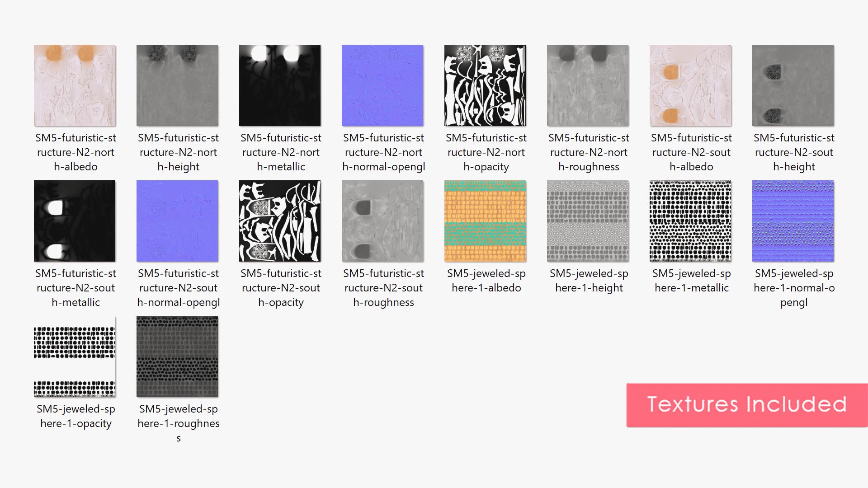Click the SM5-jeweled-sphere-1-albedo file name label
The height and width of the screenshot is (488, 868).
pos(486,281)
